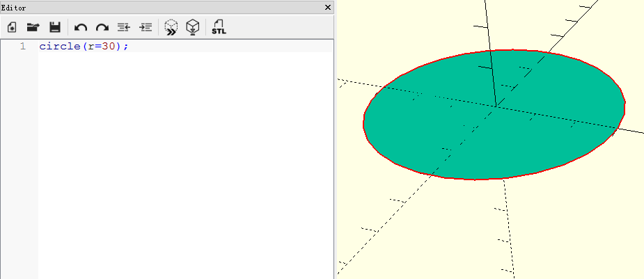Click the green circle in the 3D view
Image resolution: width=644 pixels, height=279 pixels.
(x=494, y=115)
